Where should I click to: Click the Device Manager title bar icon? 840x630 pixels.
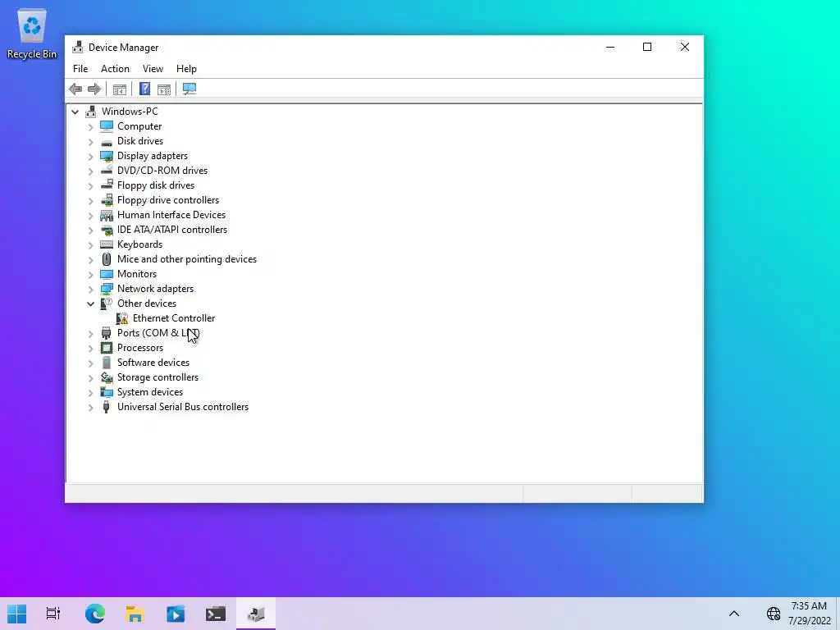(x=78, y=47)
